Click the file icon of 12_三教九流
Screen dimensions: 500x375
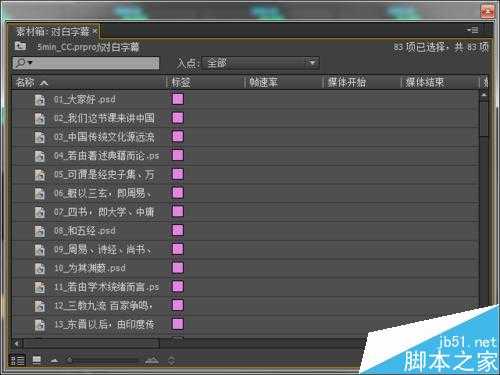[40, 305]
